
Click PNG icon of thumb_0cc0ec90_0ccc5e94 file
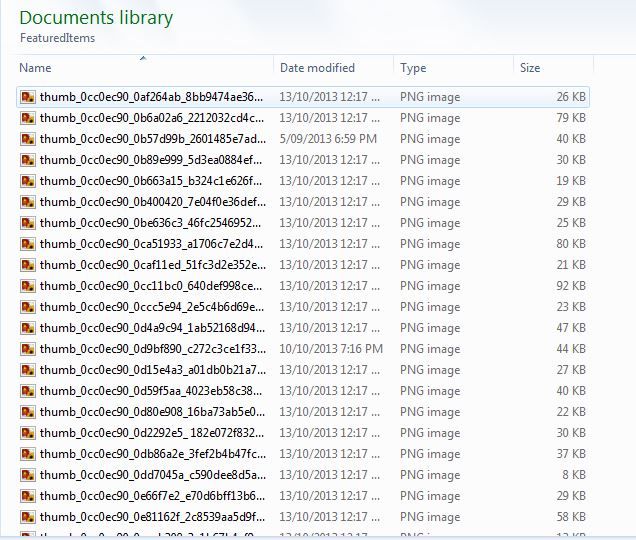point(28,307)
